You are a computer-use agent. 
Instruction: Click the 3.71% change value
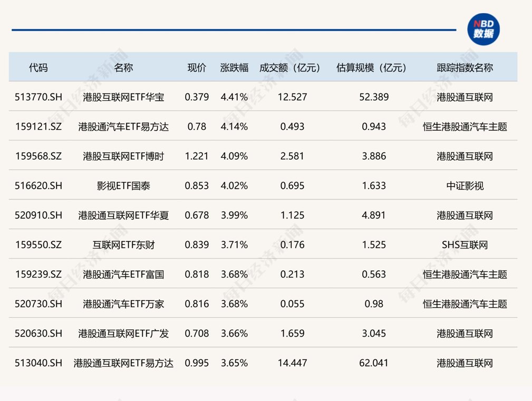(234, 245)
